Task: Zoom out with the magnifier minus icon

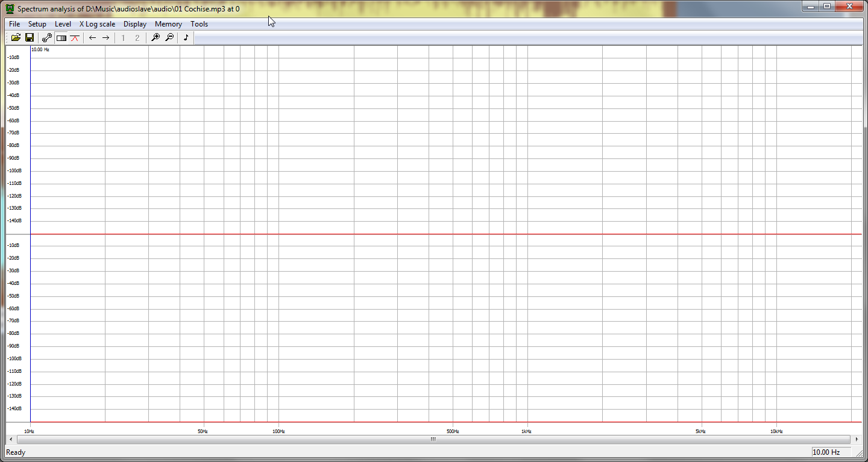Action: pyautogui.click(x=169, y=37)
